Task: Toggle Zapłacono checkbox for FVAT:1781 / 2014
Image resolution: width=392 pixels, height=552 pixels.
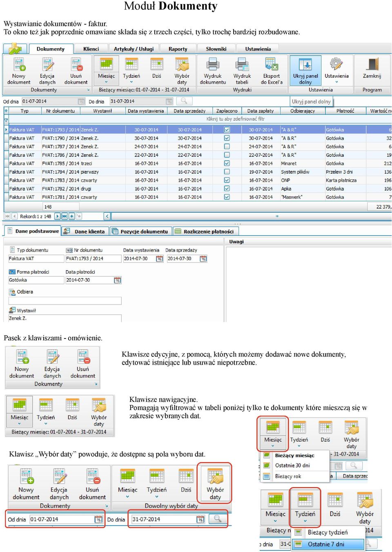Action: 227,197
